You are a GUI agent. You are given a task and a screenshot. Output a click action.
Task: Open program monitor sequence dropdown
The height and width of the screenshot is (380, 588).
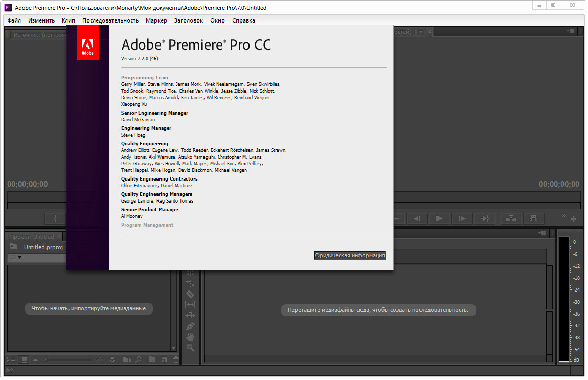(421, 32)
